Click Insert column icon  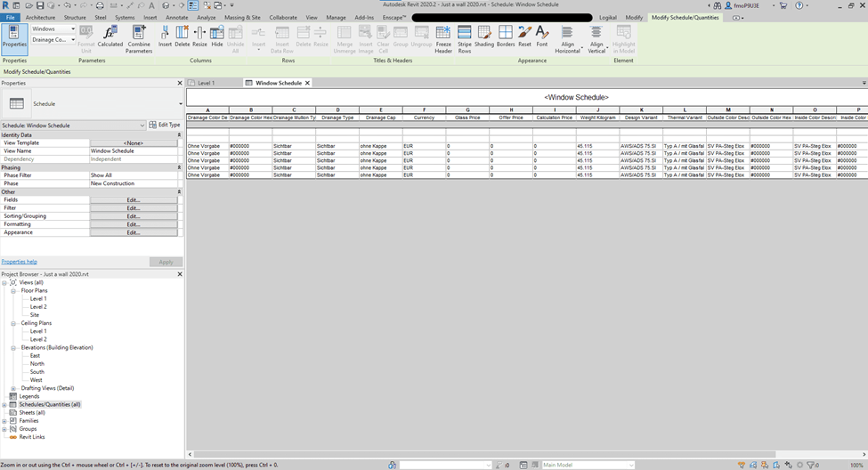pyautogui.click(x=166, y=36)
